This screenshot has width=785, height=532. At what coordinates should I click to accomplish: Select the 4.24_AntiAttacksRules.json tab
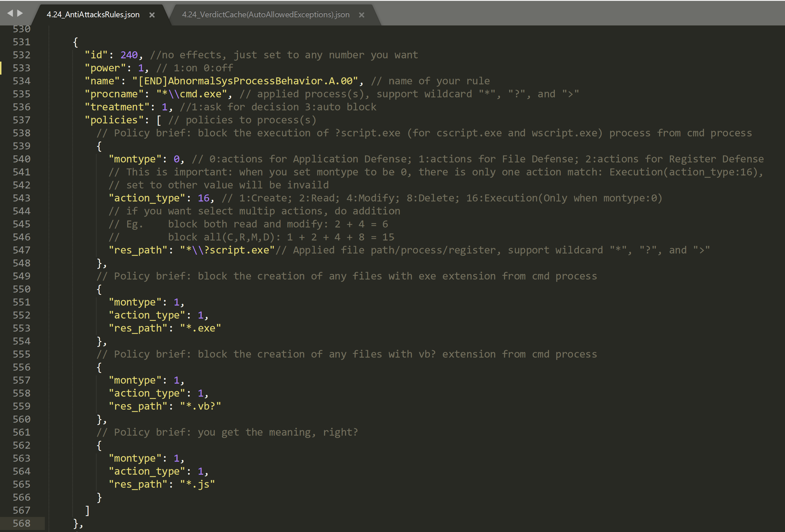point(93,14)
